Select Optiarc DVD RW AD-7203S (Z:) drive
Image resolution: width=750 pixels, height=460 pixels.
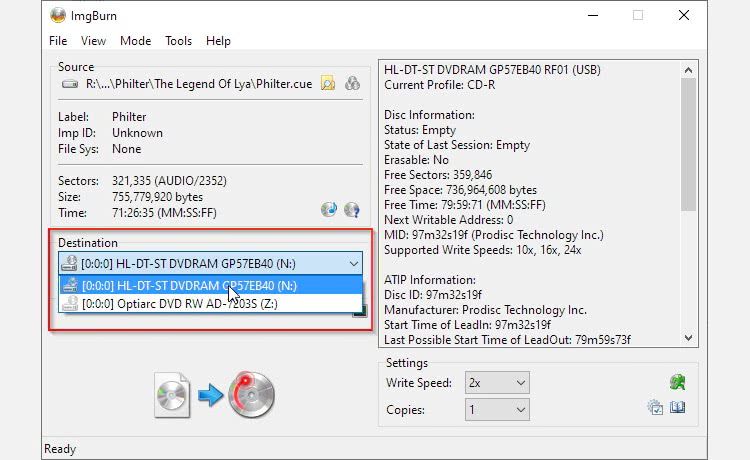pos(210,304)
